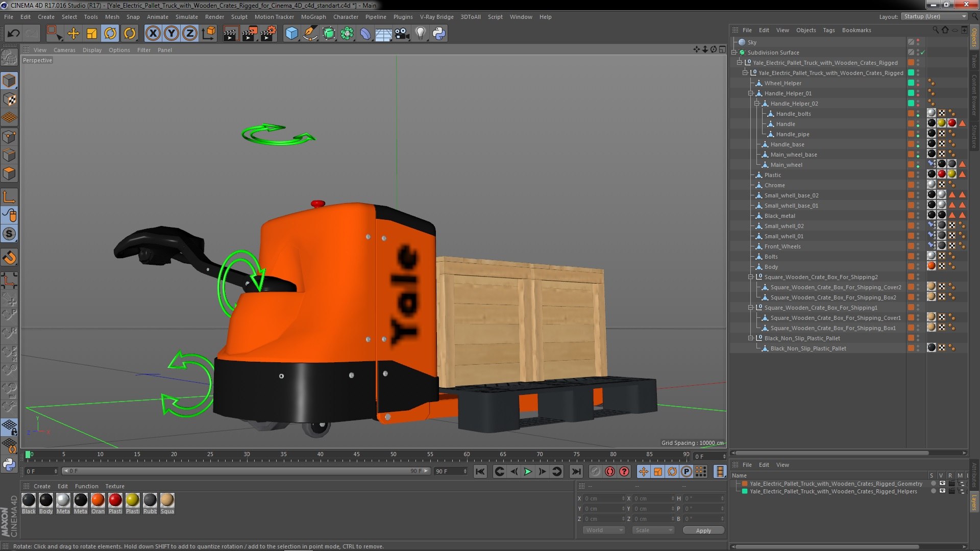This screenshot has width=980, height=551.
Task: Open viewport Cameras menu
Action: tap(64, 50)
